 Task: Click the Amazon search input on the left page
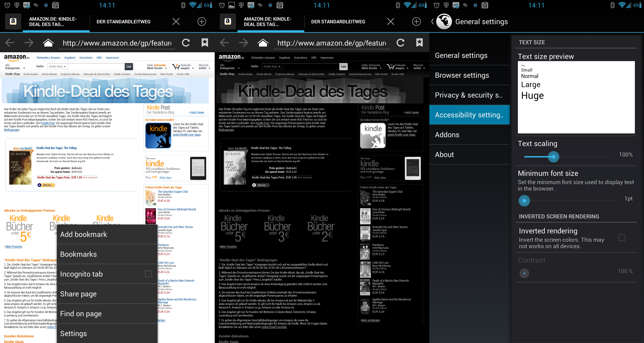coord(96,66)
